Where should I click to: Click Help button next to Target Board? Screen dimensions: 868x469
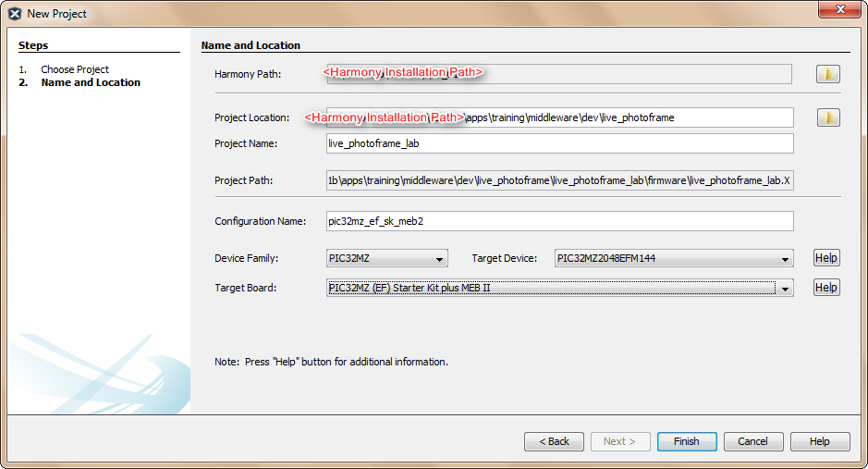point(825,288)
